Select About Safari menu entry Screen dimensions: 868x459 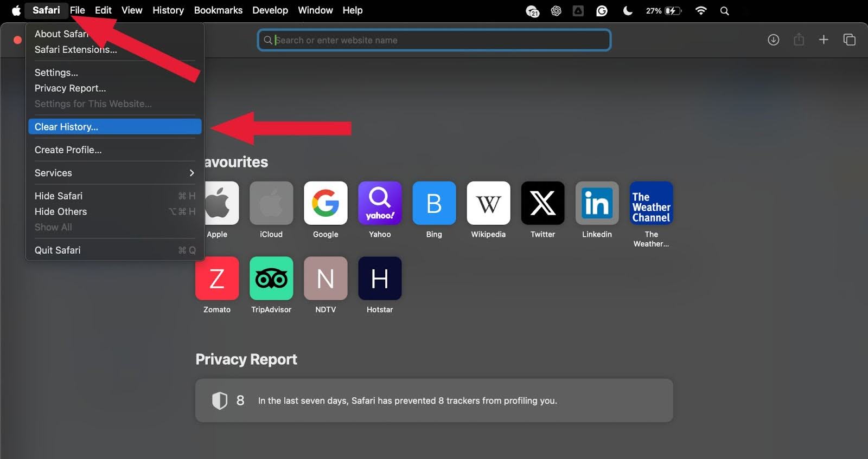(114, 34)
